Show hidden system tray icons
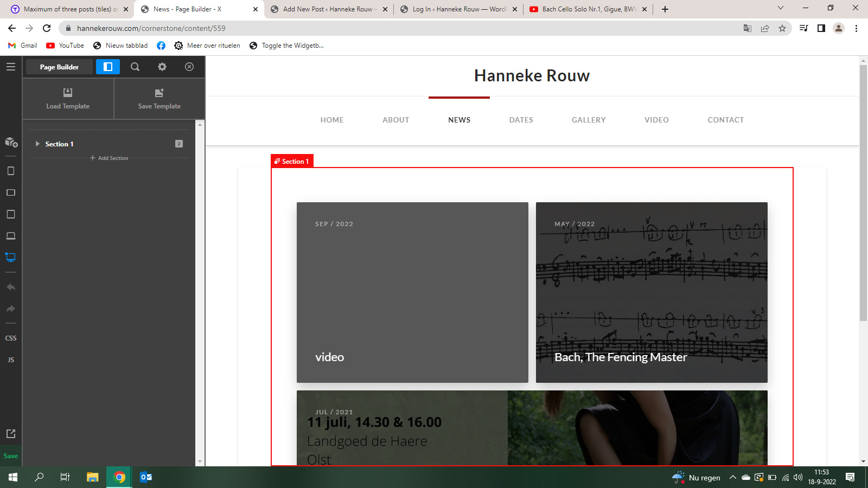The width and height of the screenshot is (868, 488). (x=732, y=477)
